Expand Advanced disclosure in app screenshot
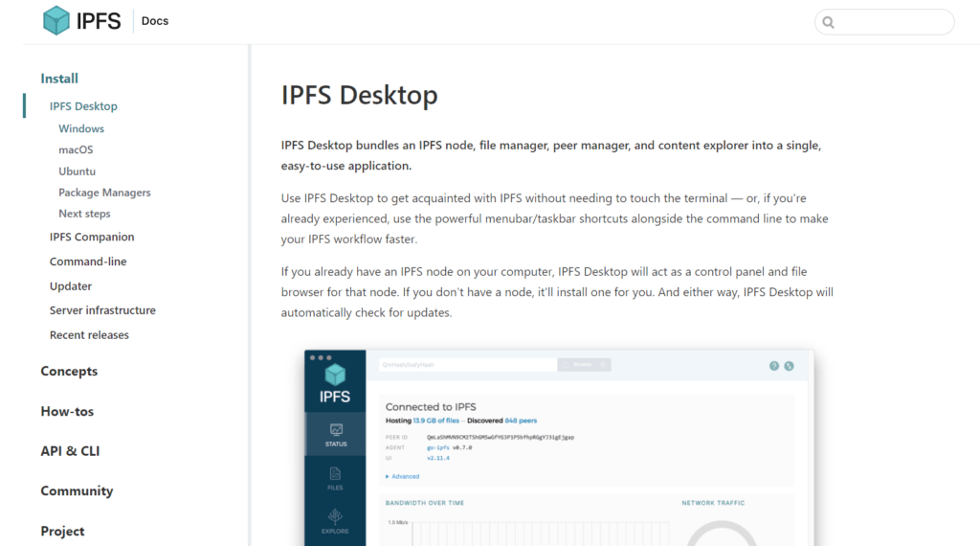The image size is (980, 546). (403, 477)
